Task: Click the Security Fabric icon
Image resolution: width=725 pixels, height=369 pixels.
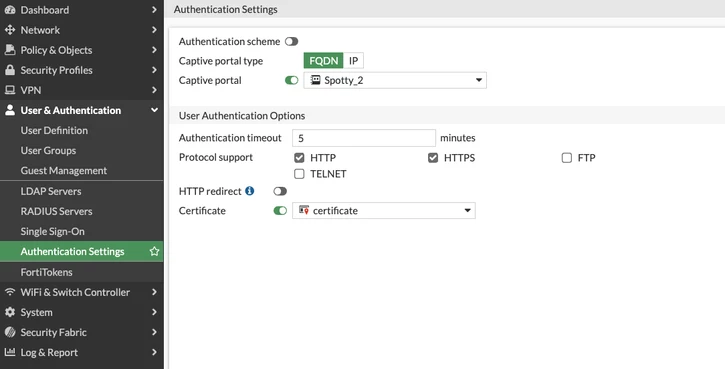Action: point(10,332)
